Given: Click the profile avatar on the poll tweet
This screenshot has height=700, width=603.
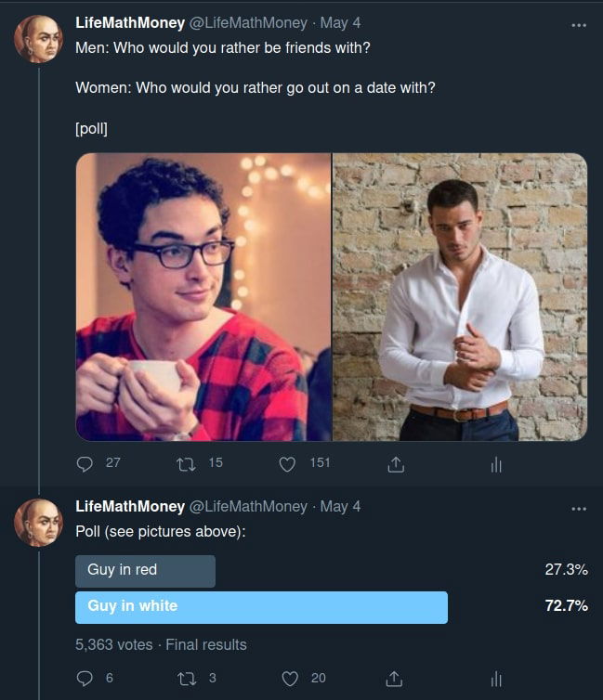Looking at the screenshot, I should [38, 522].
